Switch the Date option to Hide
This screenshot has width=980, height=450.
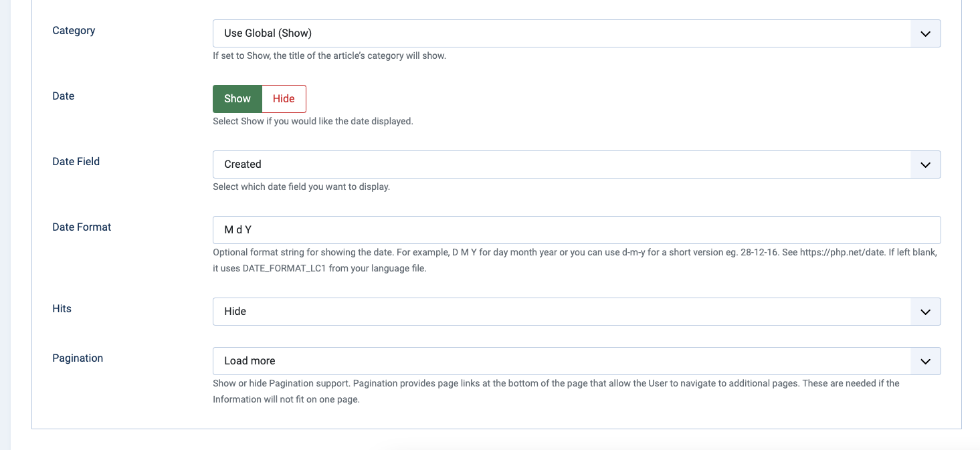(284, 99)
